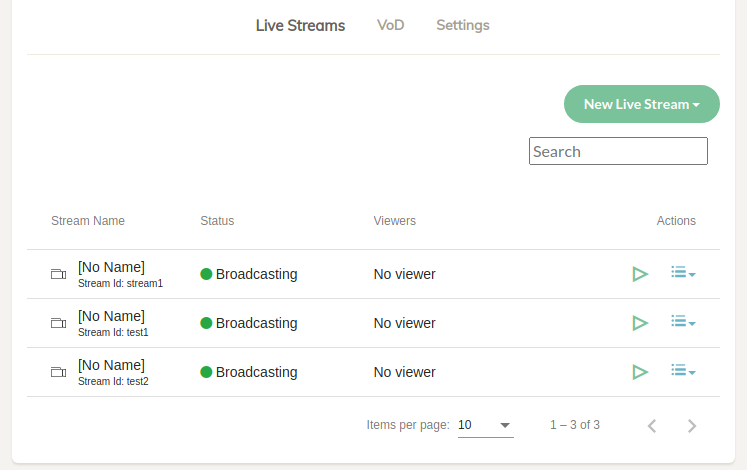Screen dimensions: 747x470
Task: Open actions menu for test1
Action: (x=683, y=321)
